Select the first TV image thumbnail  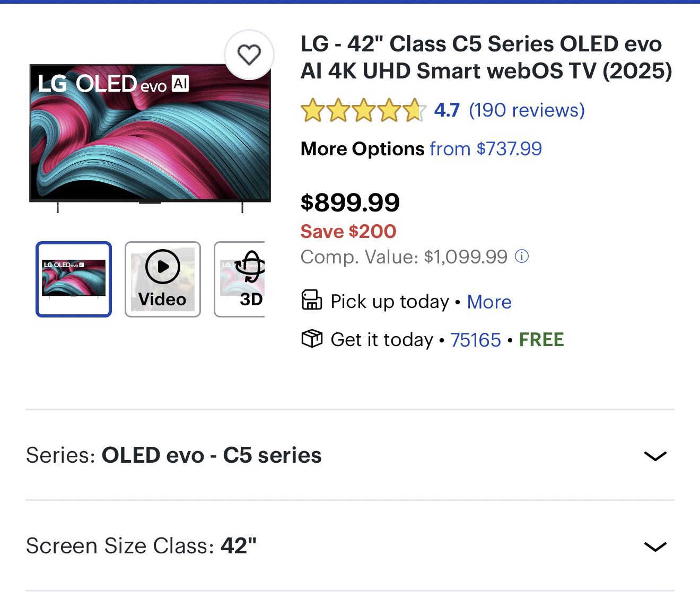pyautogui.click(x=74, y=279)
